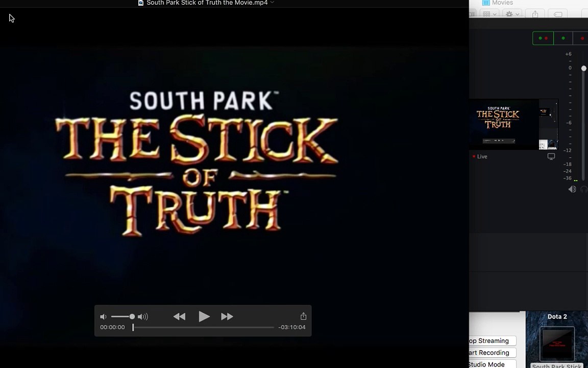The image size is (588, 368).
Task: Toggle the remaining time -03:10:04 display
Action: point(292,327)
